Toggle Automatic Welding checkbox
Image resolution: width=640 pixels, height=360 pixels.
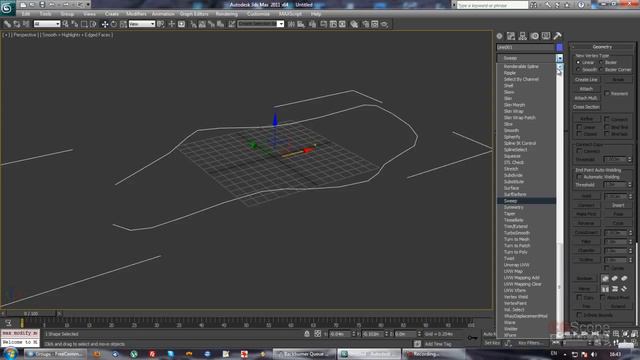pos(579,177)
